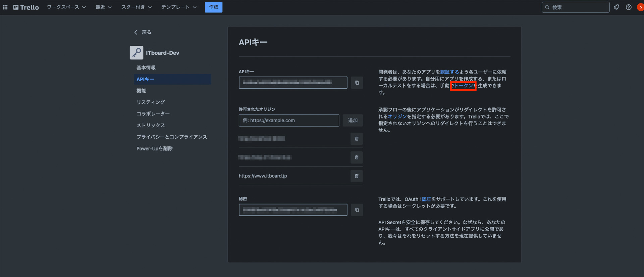The image size is (644, 277).
Task: Copy the secret value to clipboard
Action: pos(357,210)
